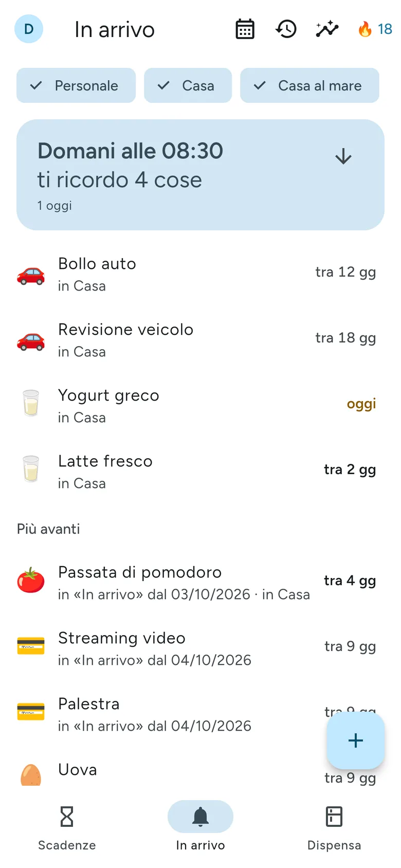
Task: Tap the red car icon for Bollo auto
Action: coord(31,275)
